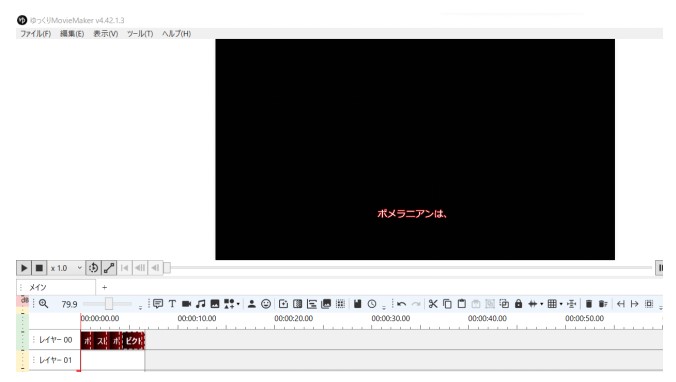Copy the selected timeline item
676x382 pixels.
[448, 304]
